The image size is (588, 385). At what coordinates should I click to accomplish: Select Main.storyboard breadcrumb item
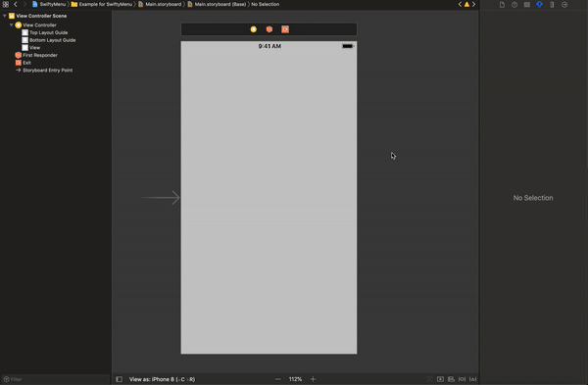pyautogui.click(x=160, y=5)
